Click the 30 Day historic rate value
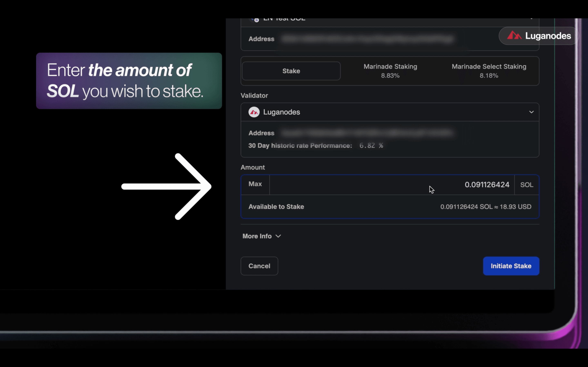The image size is (588, 367). pos(371,146)
